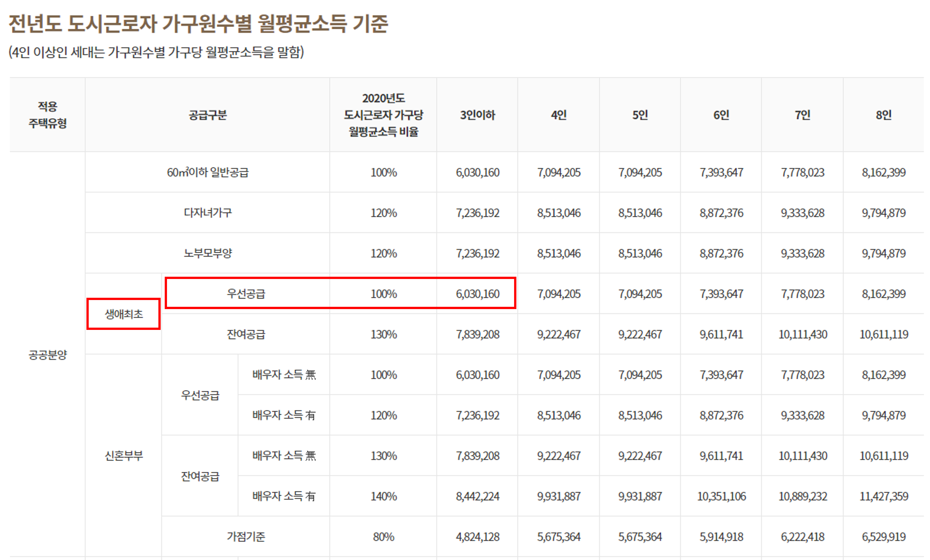Click the 생애최초 category label

tap(124, 314)
